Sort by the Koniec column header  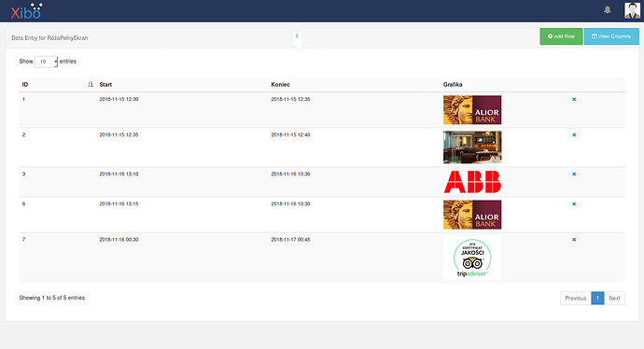pos(281,85)
